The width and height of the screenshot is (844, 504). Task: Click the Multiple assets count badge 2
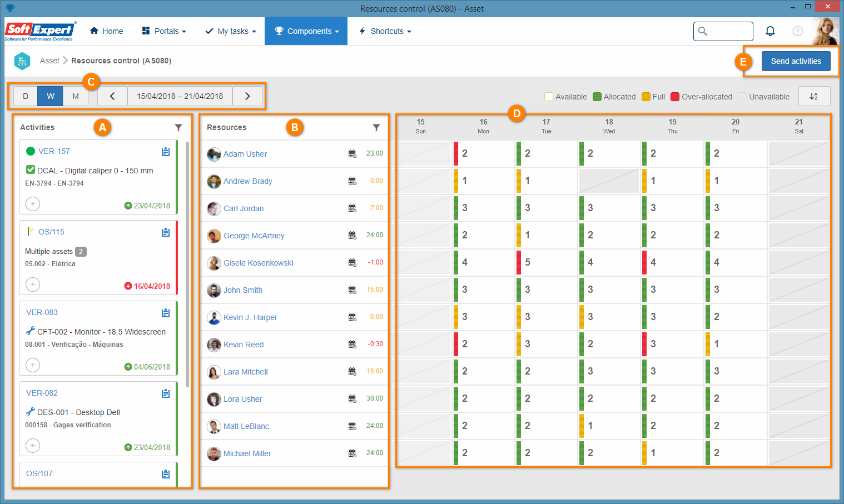pos(81,251)
